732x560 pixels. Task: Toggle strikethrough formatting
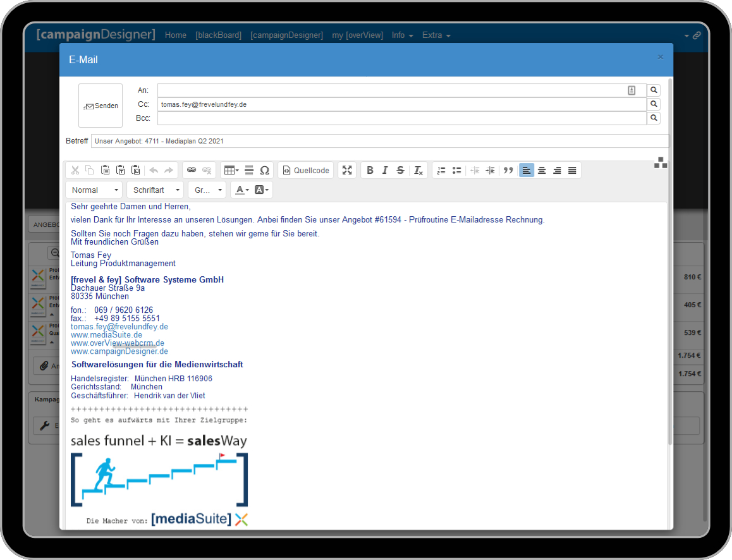point(401,170)
